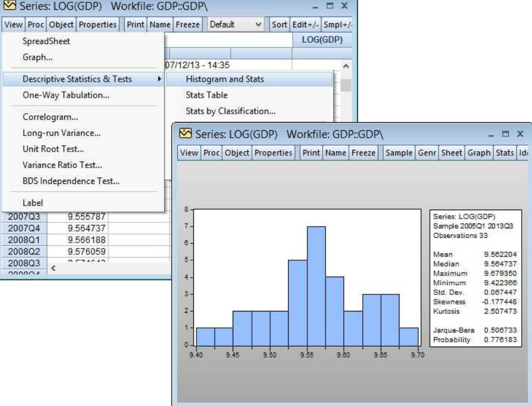Expand Descriptive Statistics & Tests submenu

(x=83, y=79)
